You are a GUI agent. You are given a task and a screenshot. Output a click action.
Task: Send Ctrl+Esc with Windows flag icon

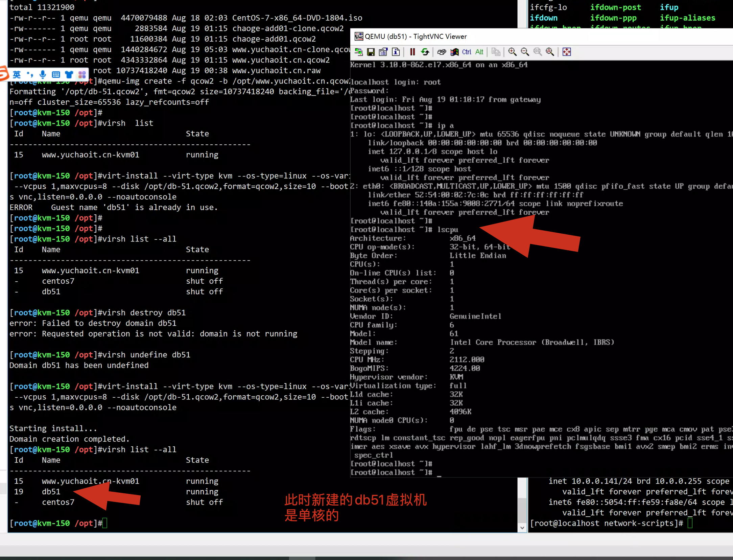click(x=454, y=52)
